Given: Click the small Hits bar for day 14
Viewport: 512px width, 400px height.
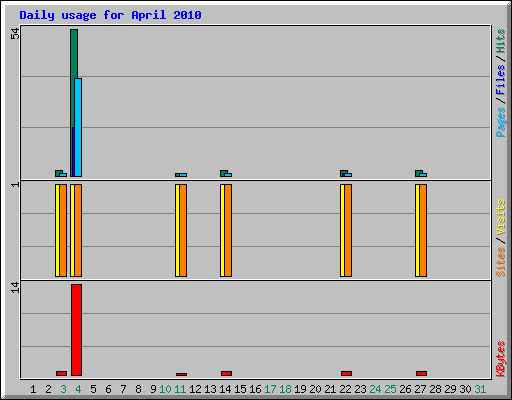Looking at the screenshot, I should [223, 173].
